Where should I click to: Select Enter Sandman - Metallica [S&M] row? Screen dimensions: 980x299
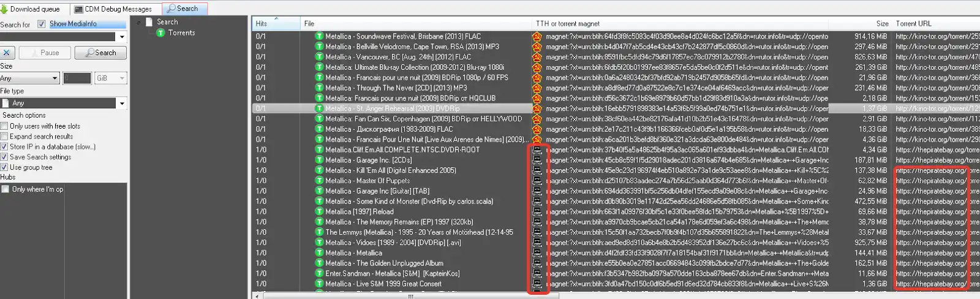(616, 273)
